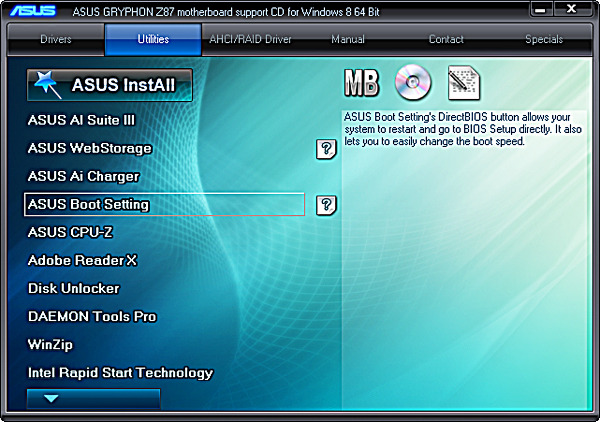The width and height of the screenshot is (600, 422).
Task: Install ASUS CPU-Z
Action: (x=70, y=232)
